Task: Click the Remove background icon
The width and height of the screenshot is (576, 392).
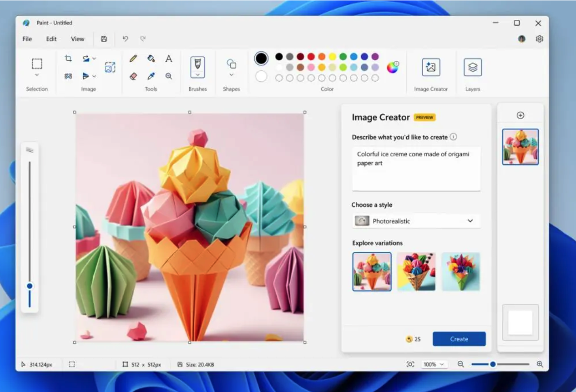Action: click(68, 76)
